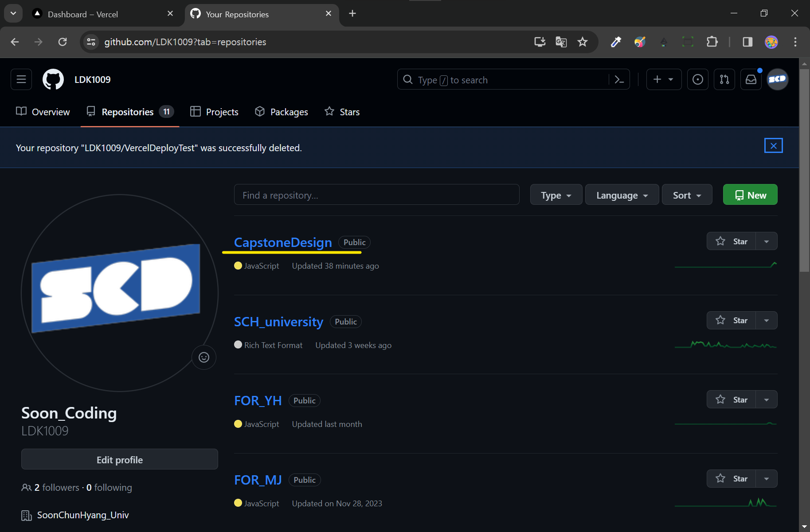Open the FOR_YH repository
This screenshot has width=810, height=532.
click(x=258, y=401)
